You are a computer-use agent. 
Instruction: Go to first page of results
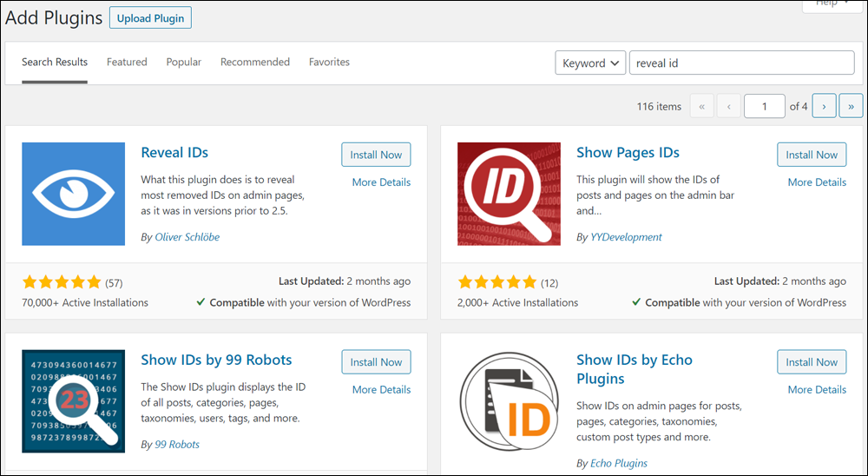tap(701, 106)
